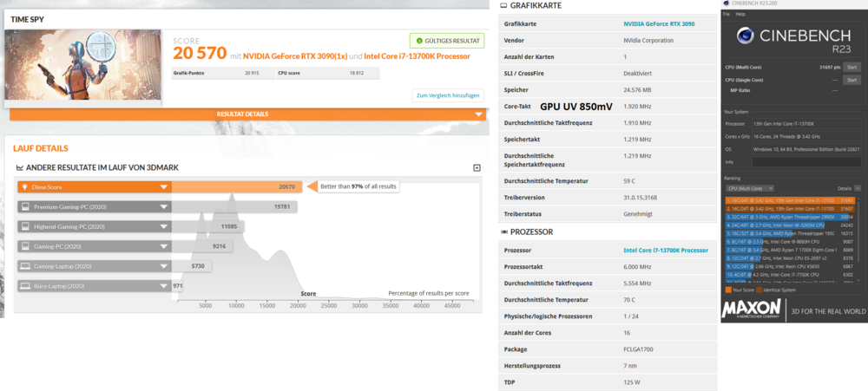Click the Cinebench R23.200 title bar app icon

pyautogui.click(x=726, y=3)
